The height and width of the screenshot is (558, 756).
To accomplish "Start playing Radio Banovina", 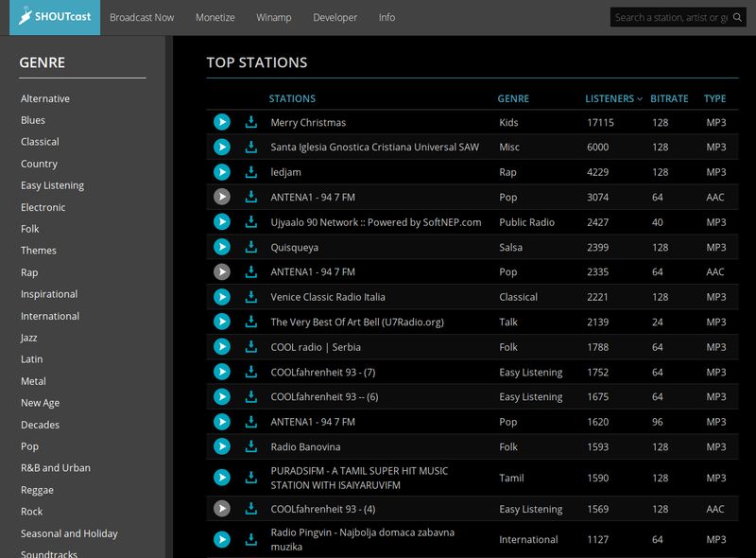I will 221,446.
